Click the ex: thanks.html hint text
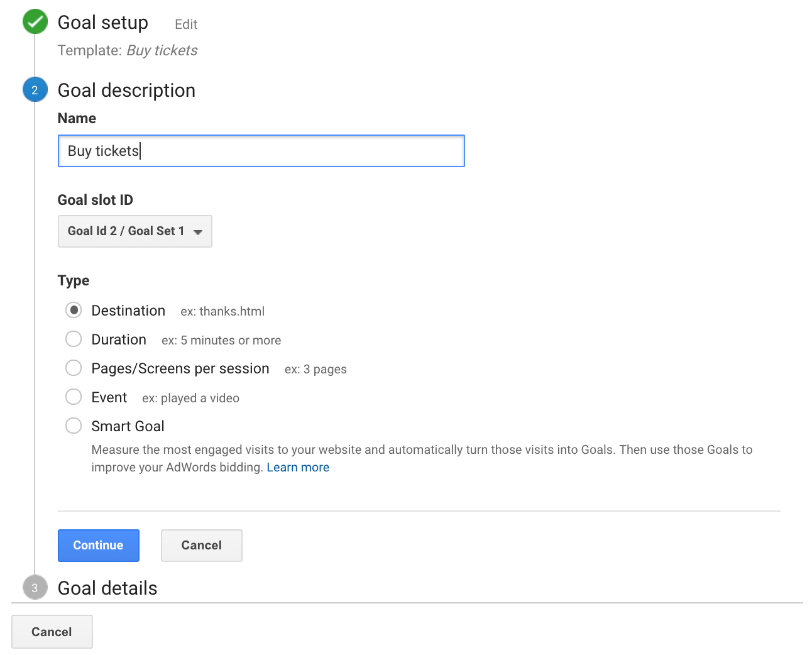The height and width of the screenshot is (655, 812). pyautogui.click(x=222, y=311)
